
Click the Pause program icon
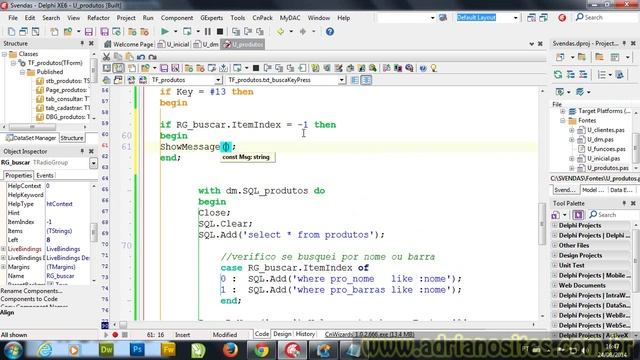coord(208,31)
